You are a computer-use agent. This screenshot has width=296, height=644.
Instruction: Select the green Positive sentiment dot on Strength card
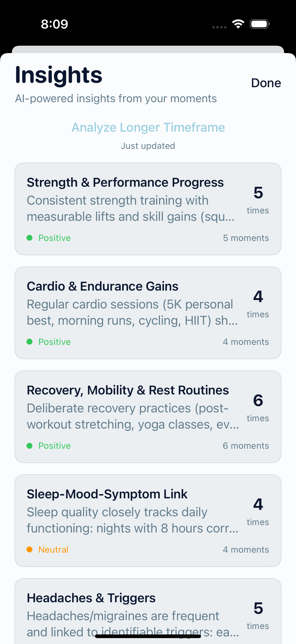[x=30, y=238]
